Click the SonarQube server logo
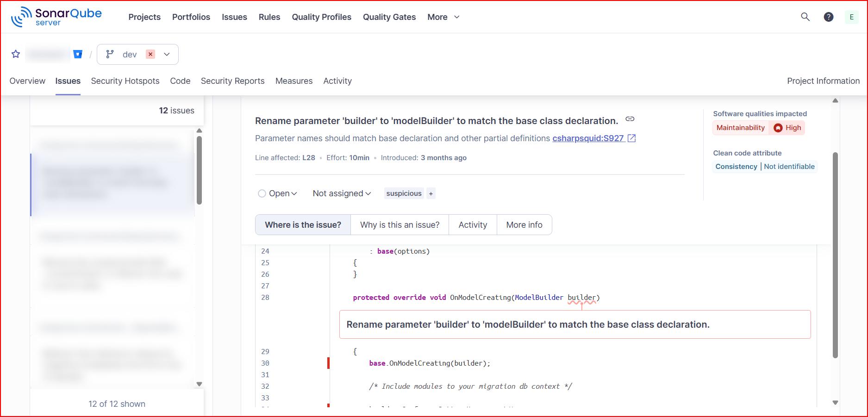 (x=56, y=17)
